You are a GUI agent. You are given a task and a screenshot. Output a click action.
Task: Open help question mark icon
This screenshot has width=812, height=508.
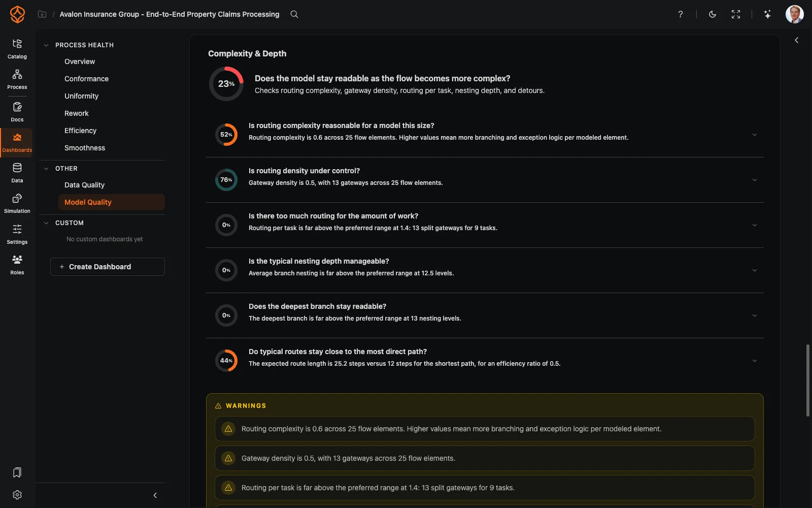point(681,14)
